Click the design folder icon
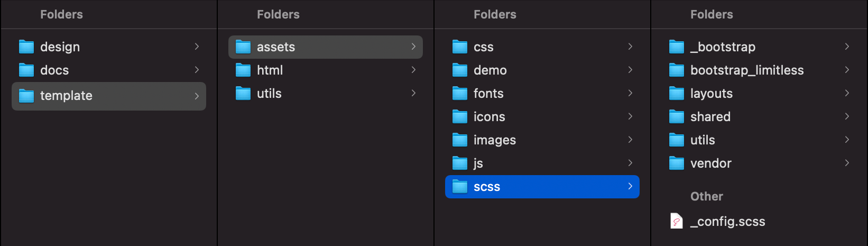This screenshot has height=246, width=868. (26, 47)
